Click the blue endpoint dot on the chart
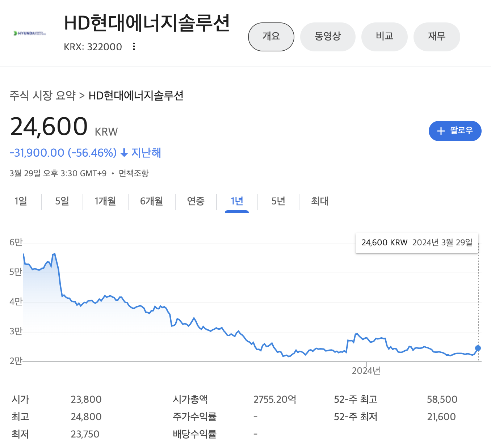Screen dimensions: 491x448 pos(478,348)
